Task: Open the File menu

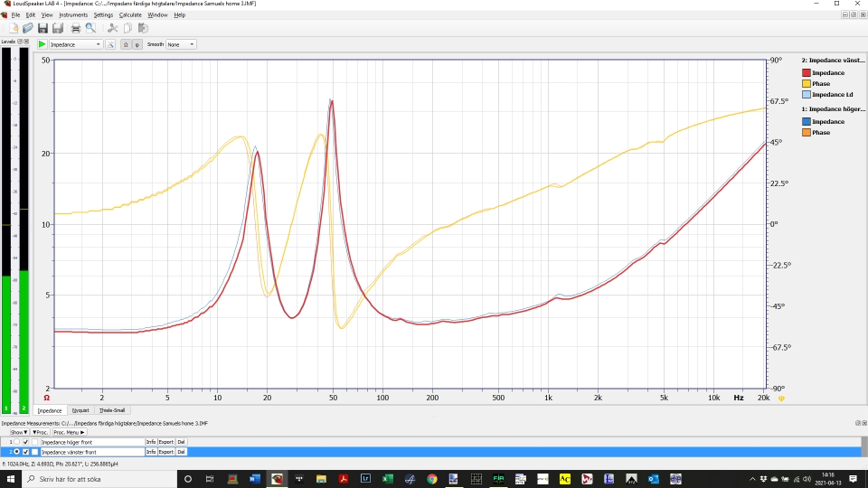Action: (15, 15)
